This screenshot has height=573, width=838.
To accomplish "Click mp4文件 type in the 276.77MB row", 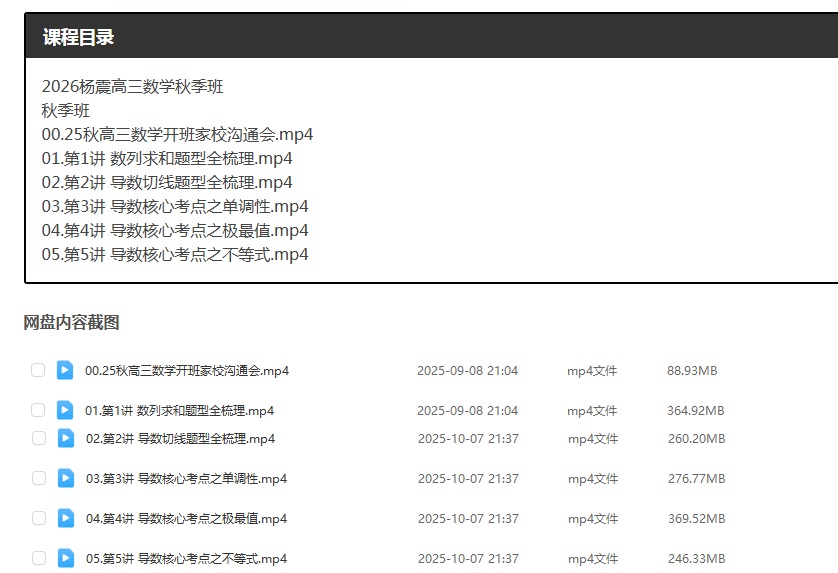I will [x=593, y=479].
